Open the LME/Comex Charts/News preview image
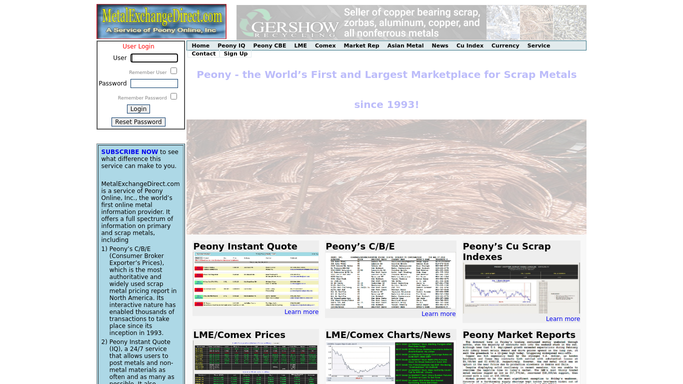 [x=391, y=363]
